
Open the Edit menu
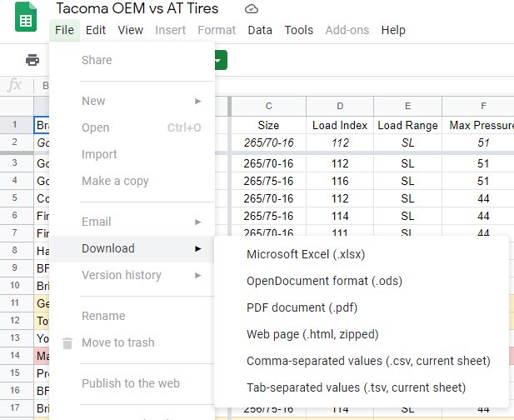(x=96, y=30)
